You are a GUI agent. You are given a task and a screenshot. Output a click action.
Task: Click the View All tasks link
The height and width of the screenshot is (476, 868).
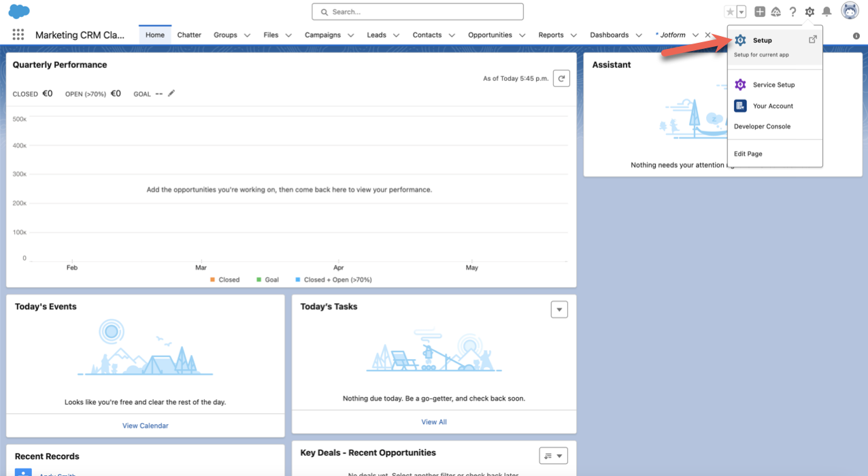[433, 422]
